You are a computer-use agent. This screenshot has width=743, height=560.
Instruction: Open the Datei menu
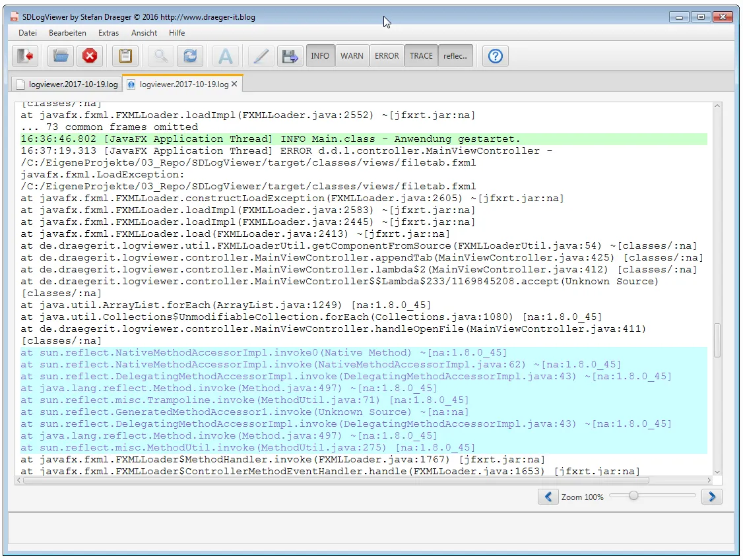pos(28,32)
